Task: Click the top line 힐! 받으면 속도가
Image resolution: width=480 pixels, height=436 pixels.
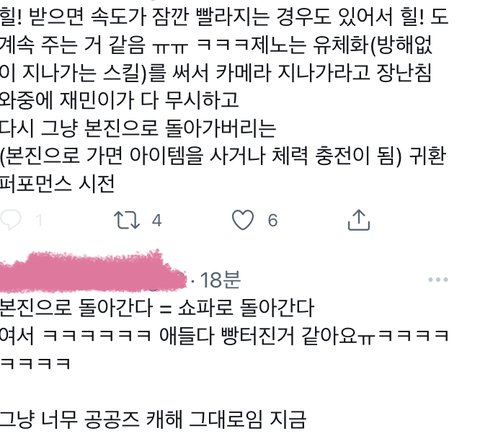Action: pyautogui.click(x=224, y=16)
